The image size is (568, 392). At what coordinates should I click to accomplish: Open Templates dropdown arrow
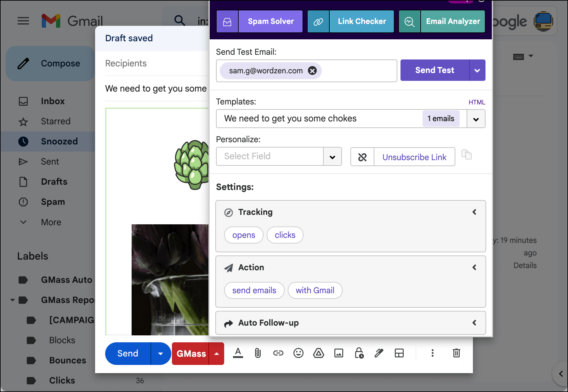coord(476,119)
